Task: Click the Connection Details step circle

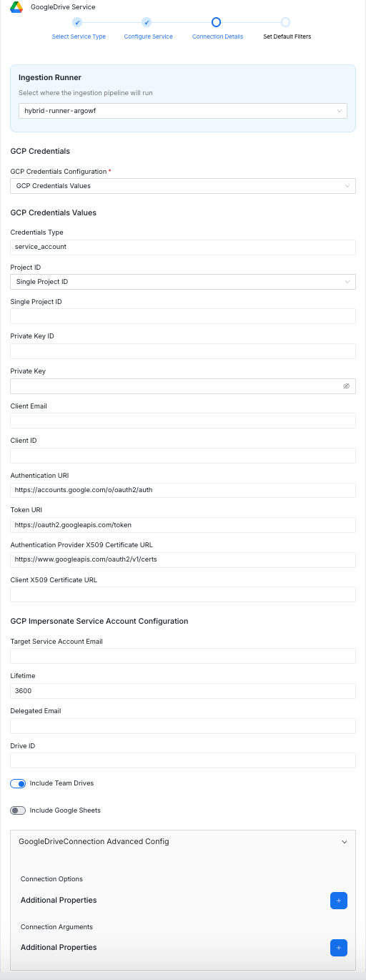Action: click(x=216, y=22)
